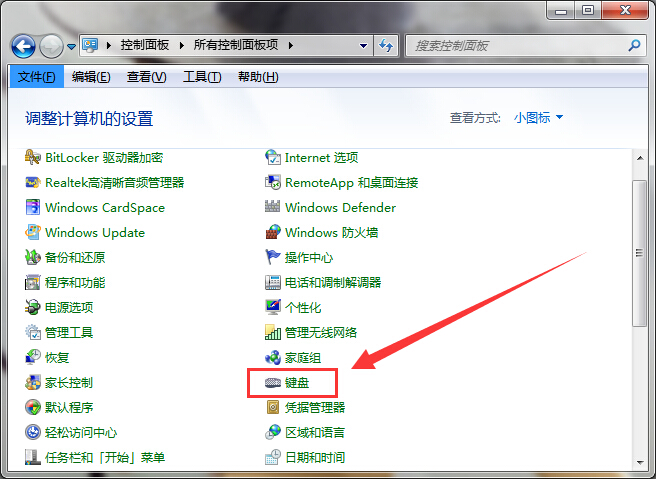This screenshot has width=656, height=479.
Task: Open Realtek高清晰音频管理器 icon
Action: pyautogui.click(x=34, y=182)
